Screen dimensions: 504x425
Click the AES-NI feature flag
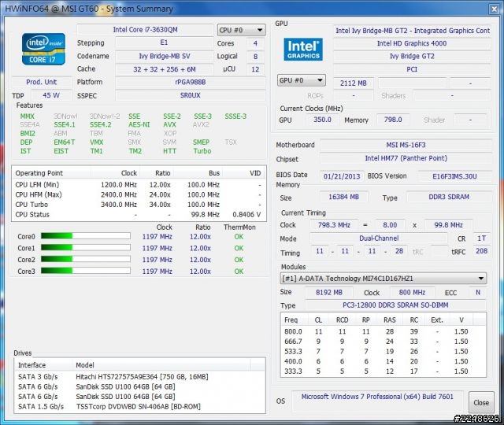139,124
